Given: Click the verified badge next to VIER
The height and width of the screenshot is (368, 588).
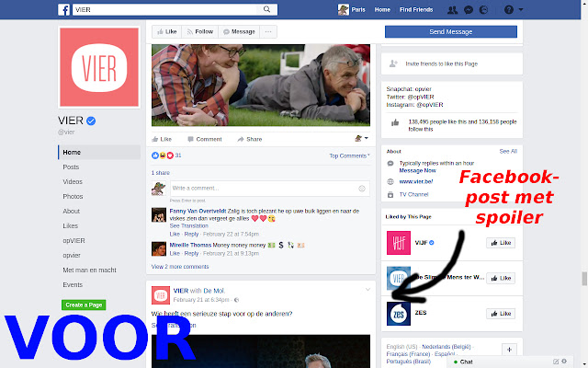Looking at the screenshot, I should (91, 121).
